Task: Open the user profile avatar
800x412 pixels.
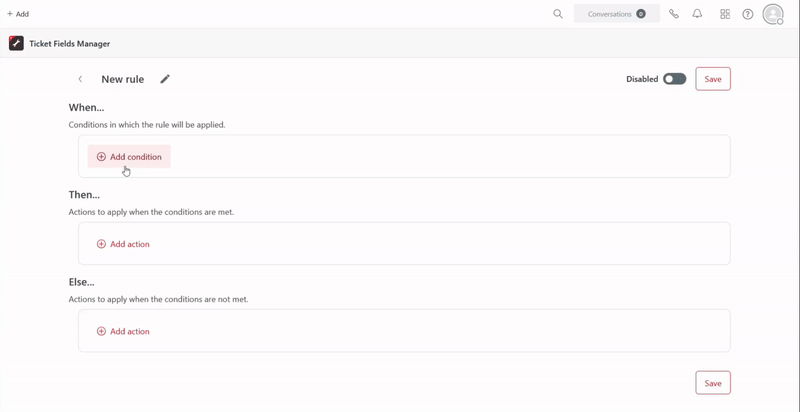Action: click(773, 14)
